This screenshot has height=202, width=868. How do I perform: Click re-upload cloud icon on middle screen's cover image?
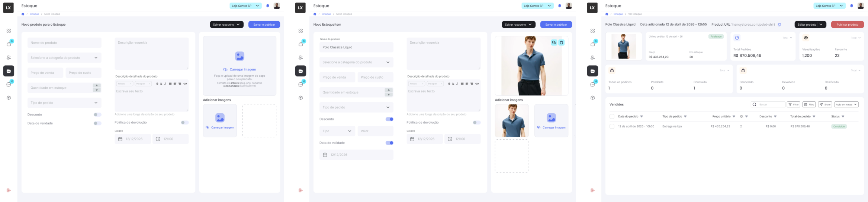554,42
